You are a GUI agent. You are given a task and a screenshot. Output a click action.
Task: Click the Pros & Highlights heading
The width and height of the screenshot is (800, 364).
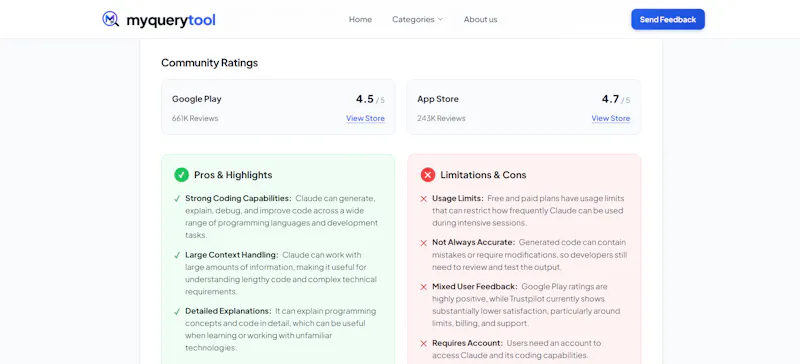point(233,175)
